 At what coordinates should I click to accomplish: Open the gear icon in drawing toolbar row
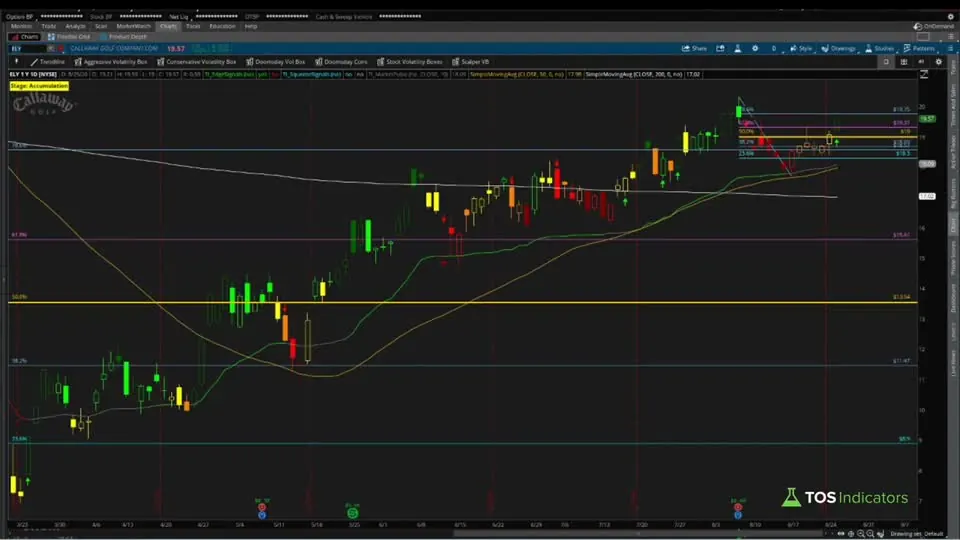click(939, 62)
